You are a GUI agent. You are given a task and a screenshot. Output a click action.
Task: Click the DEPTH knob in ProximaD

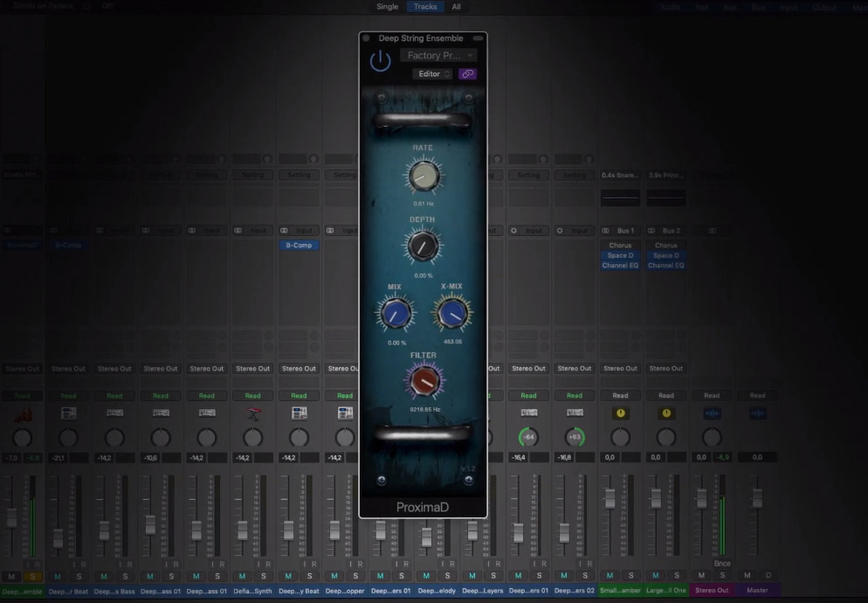pos(423,246)
